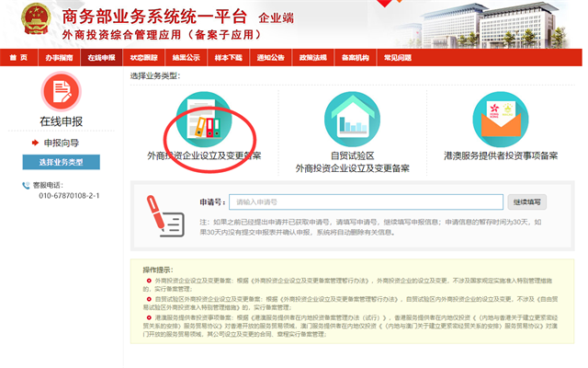This screenshot has width=588, height=368.
Task: Click the 商务部业务系统统一平台 title text
Action: [154, 17]
